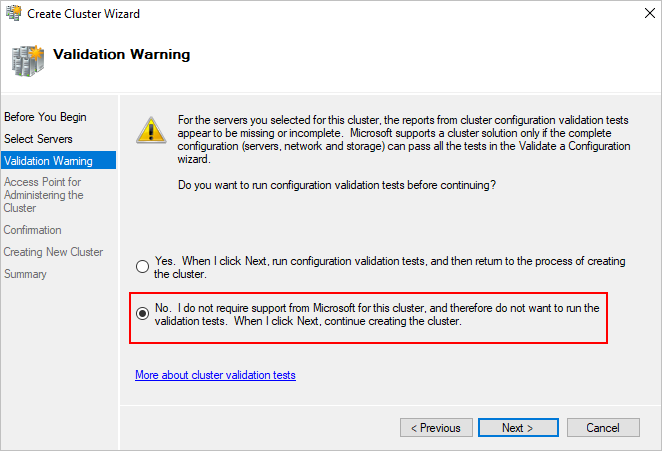Viewport: 662px width, 451px height.
Task: Click the Summary step in sidebar
Action: pyautogui.click(x=25, y=274)
